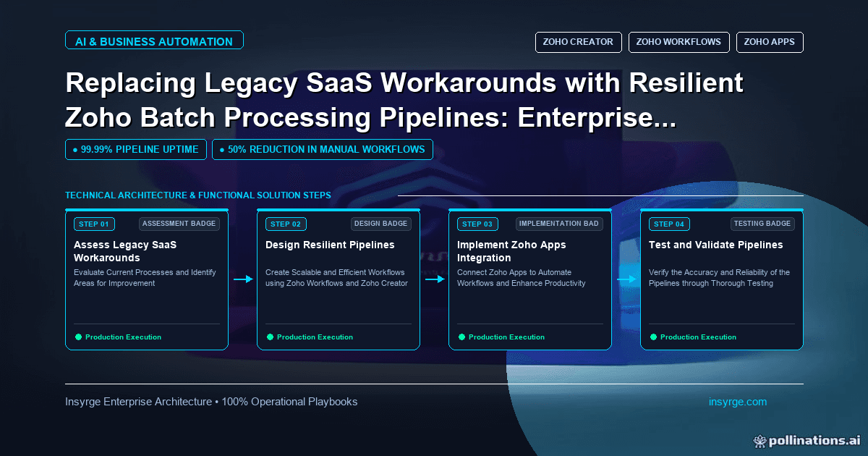Viewport: 868px width, 456px height.
Task: Click the TESTING BADGE label
Action: (x=762, y=224)
